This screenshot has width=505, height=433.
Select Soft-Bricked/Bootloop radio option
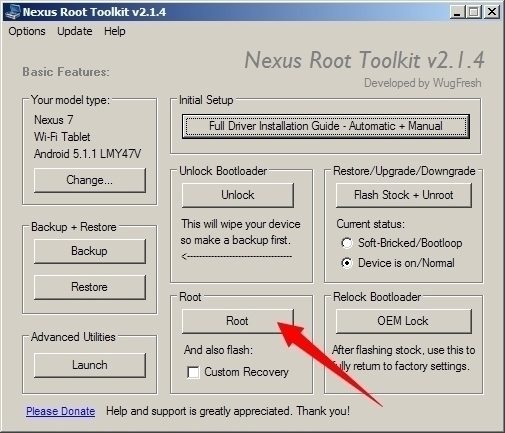point(347,243)
